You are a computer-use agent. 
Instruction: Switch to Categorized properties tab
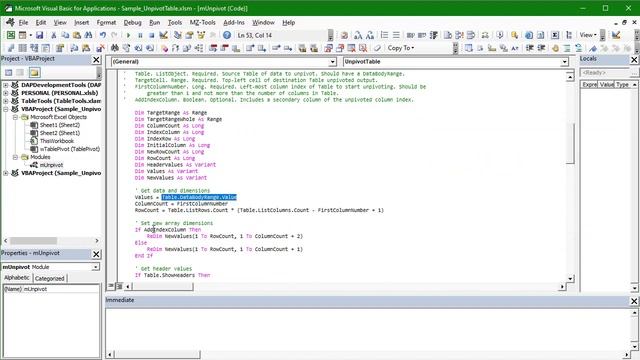tap(49, 278)
